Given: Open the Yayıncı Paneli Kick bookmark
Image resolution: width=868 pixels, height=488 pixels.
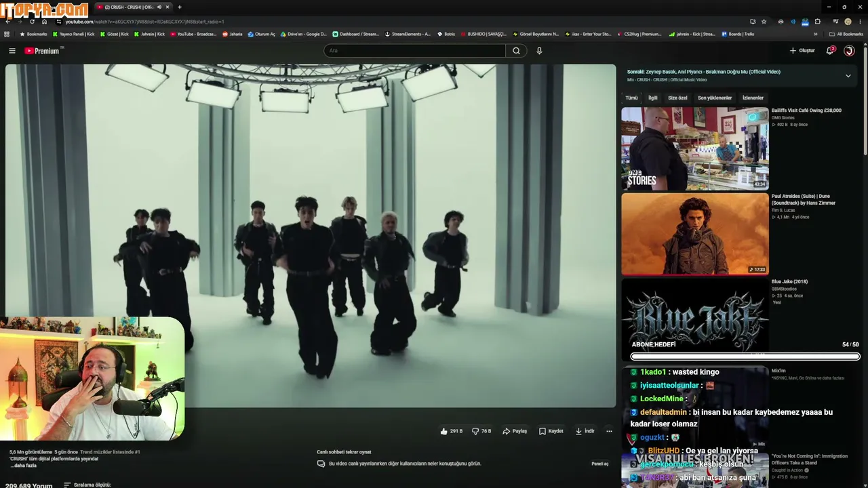Looking at the screenshot, I should [x=73, y=34].
